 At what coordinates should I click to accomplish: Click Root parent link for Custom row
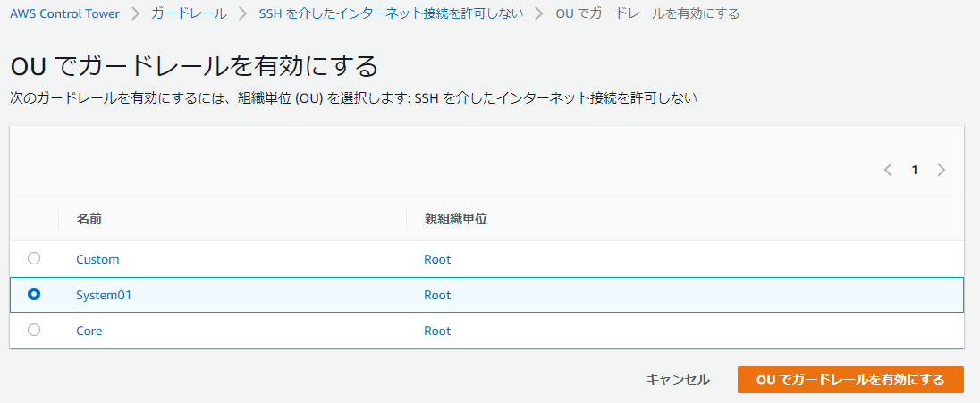437,259
